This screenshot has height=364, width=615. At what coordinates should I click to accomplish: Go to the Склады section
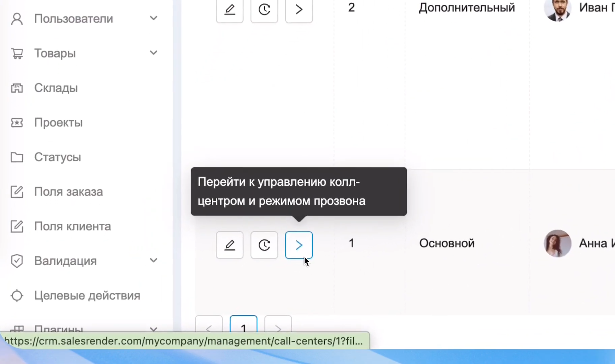pos(56,88)
